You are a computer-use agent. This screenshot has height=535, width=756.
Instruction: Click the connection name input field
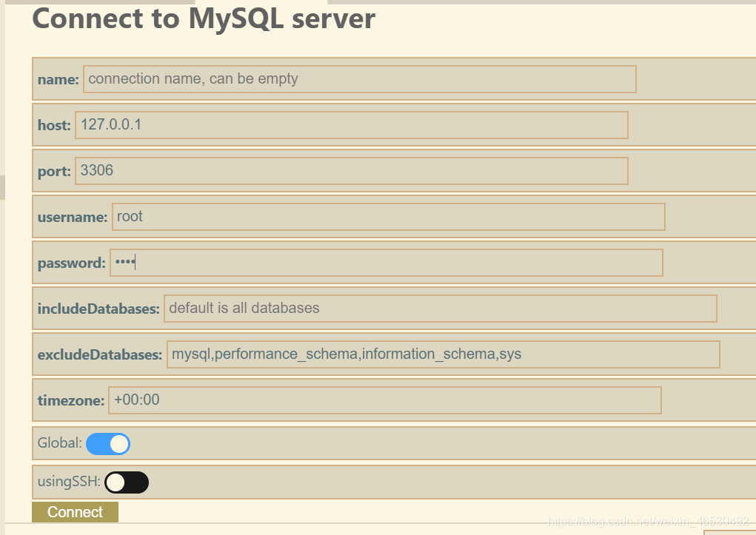click(360, 79)
